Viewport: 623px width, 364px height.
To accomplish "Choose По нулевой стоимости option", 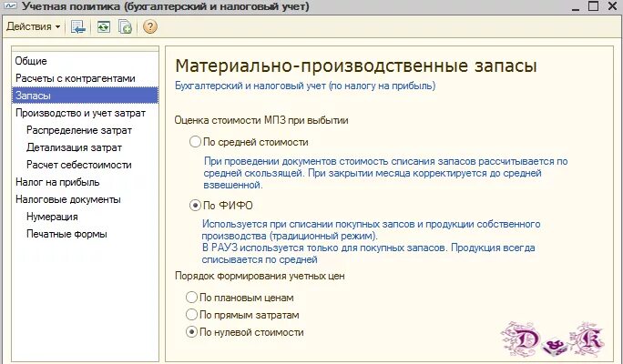I will click(191, 332).
